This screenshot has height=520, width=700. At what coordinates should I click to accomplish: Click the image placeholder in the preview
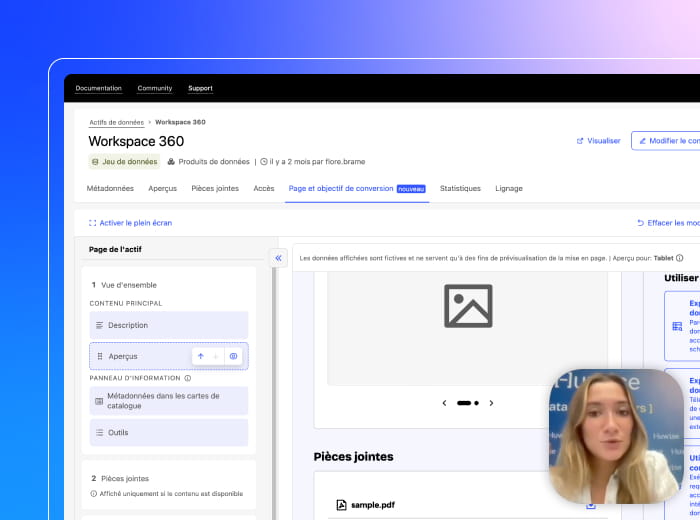tap(468, 306)
